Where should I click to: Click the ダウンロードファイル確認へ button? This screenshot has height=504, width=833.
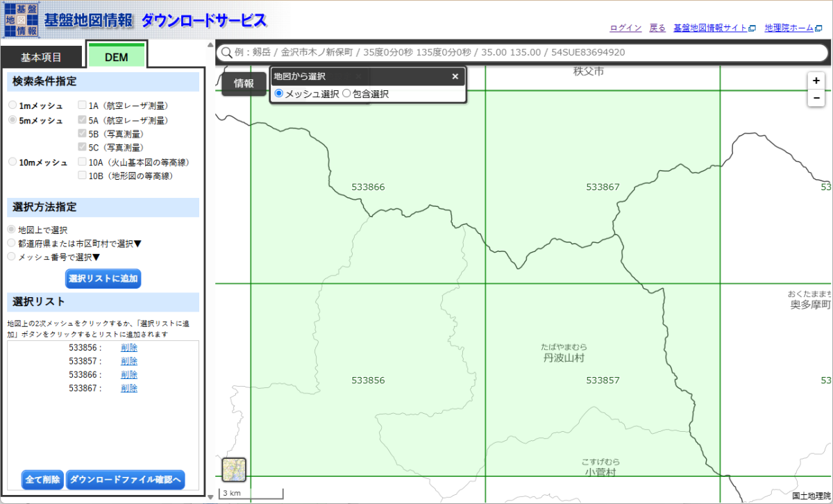pyautogui.click(x=125, y=480)
